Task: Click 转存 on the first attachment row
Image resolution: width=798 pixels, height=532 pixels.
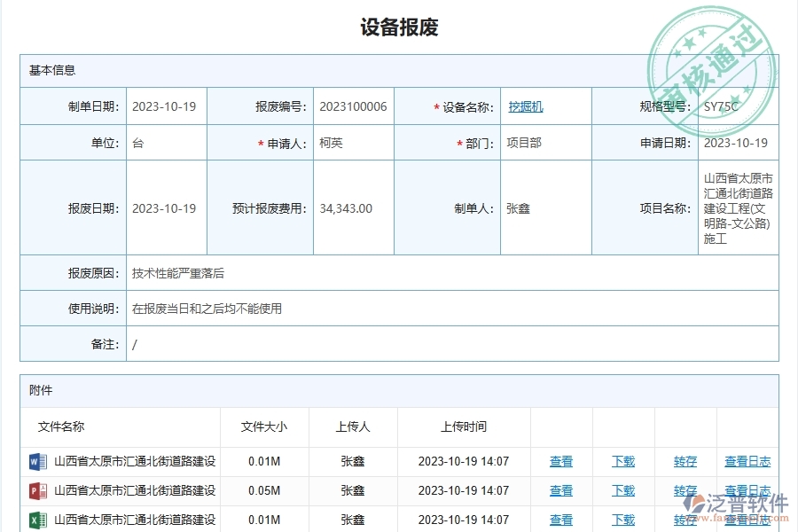Action: click(x=684, y=461)
